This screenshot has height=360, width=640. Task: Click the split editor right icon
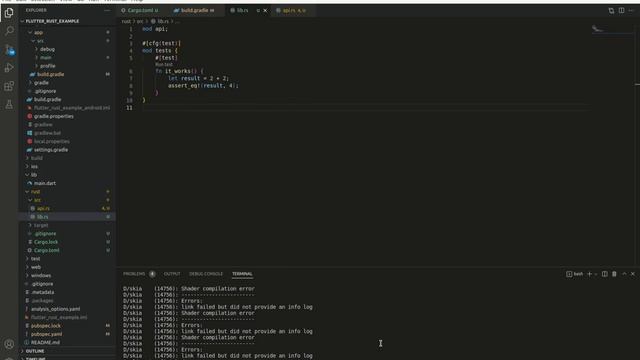[x=621, y=11]
